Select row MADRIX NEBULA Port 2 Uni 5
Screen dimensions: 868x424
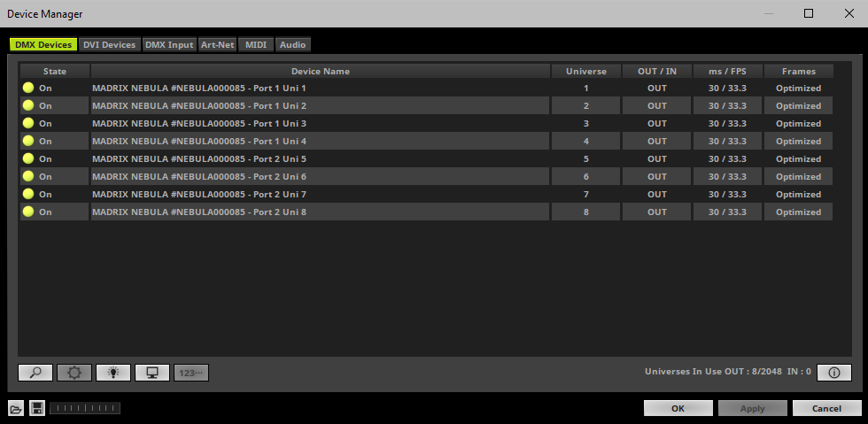(x=321, y=158)
